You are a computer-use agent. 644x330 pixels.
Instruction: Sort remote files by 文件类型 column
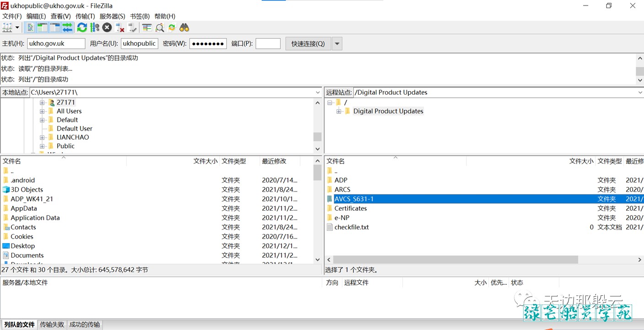tap(610, 161)
